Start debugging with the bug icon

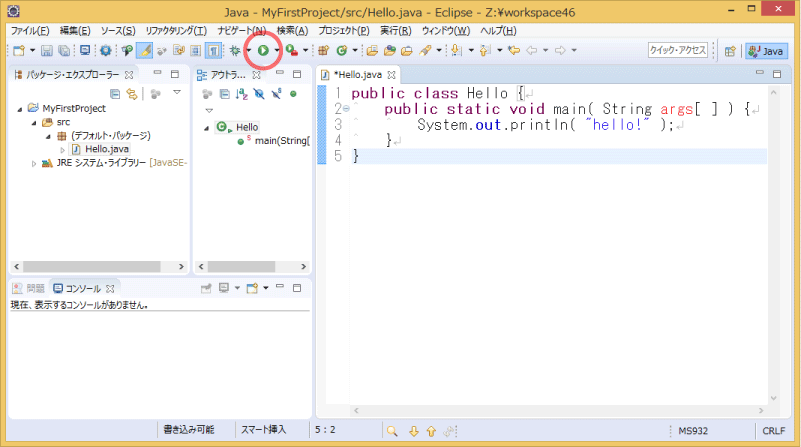(234, 50)
